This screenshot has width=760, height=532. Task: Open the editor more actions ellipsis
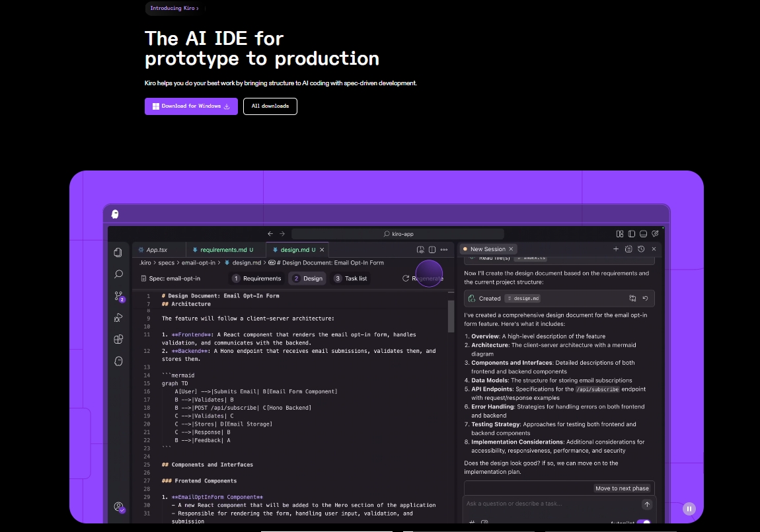click(444, 250)
